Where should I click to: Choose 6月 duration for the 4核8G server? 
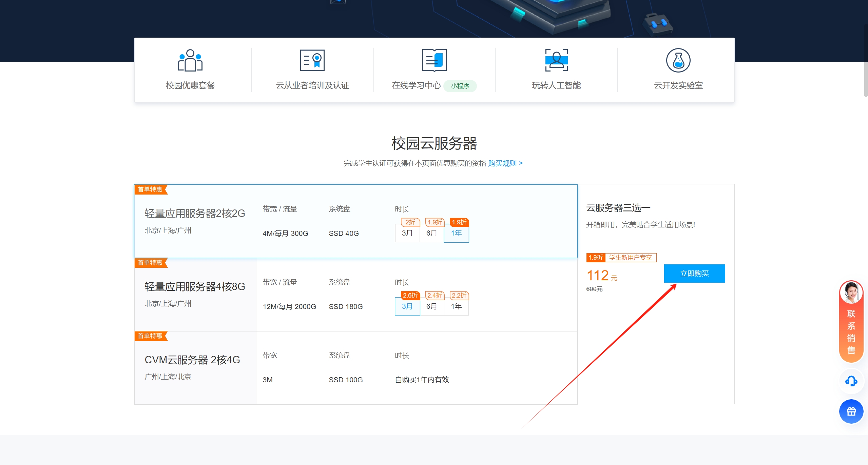pos(431,306)
